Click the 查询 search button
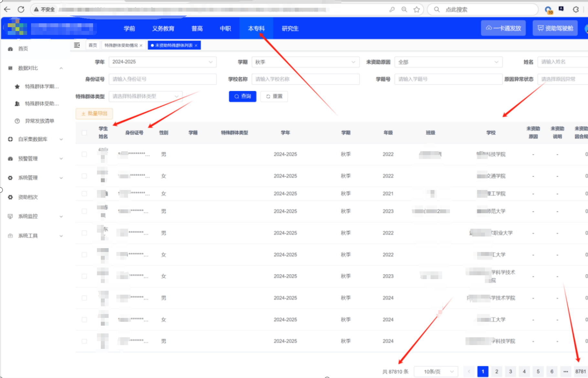 click(242, 96)
